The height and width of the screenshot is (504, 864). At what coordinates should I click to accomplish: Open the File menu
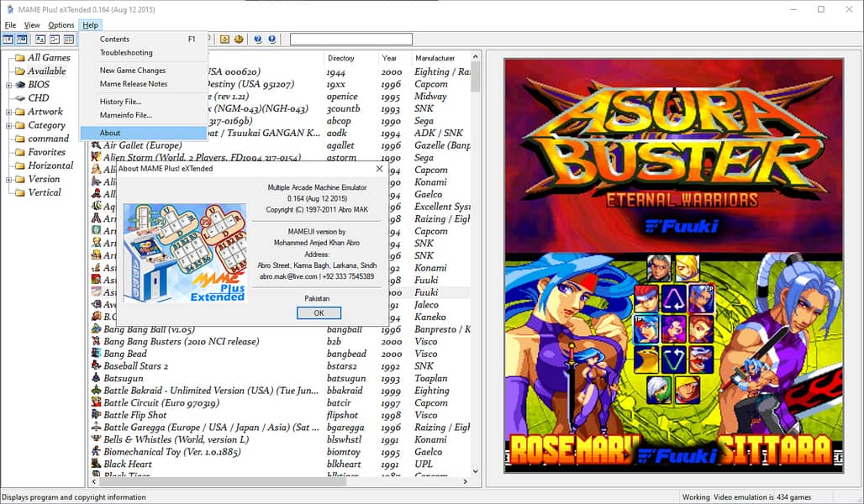tap(10, 25)
